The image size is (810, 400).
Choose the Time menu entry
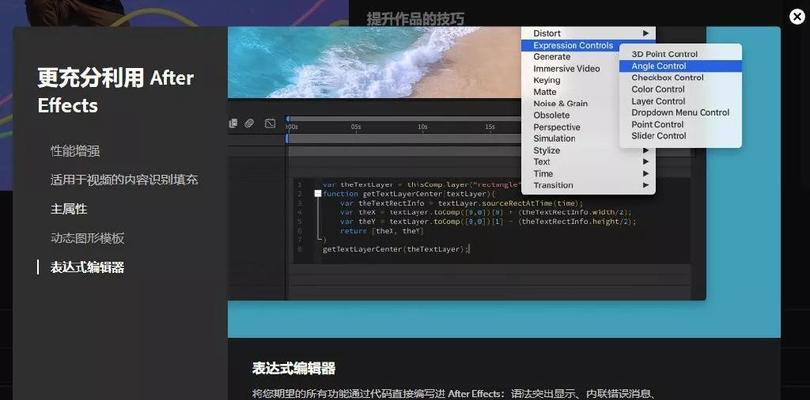click(543, 174)
